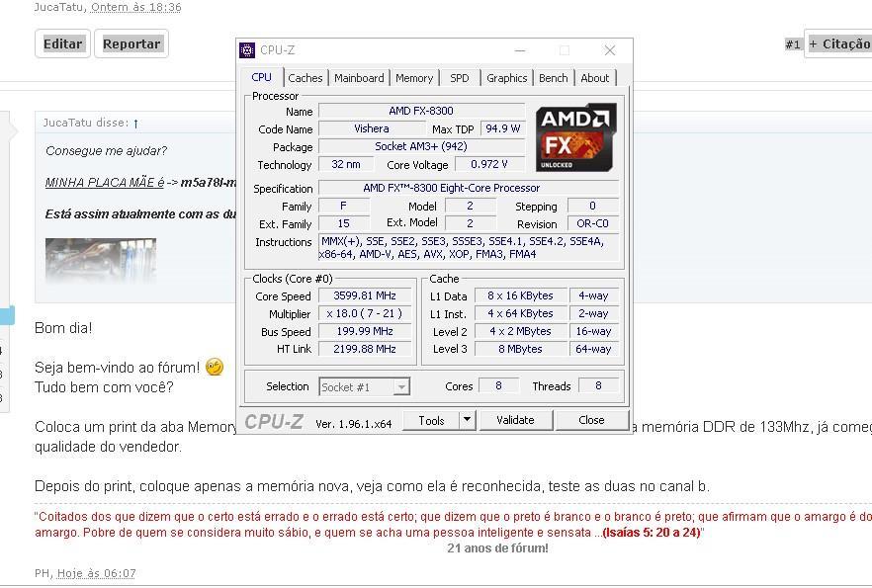Screen dimensions: 872x588
Task: Click the JucaTatu author name at top
Action: (60, 7)
